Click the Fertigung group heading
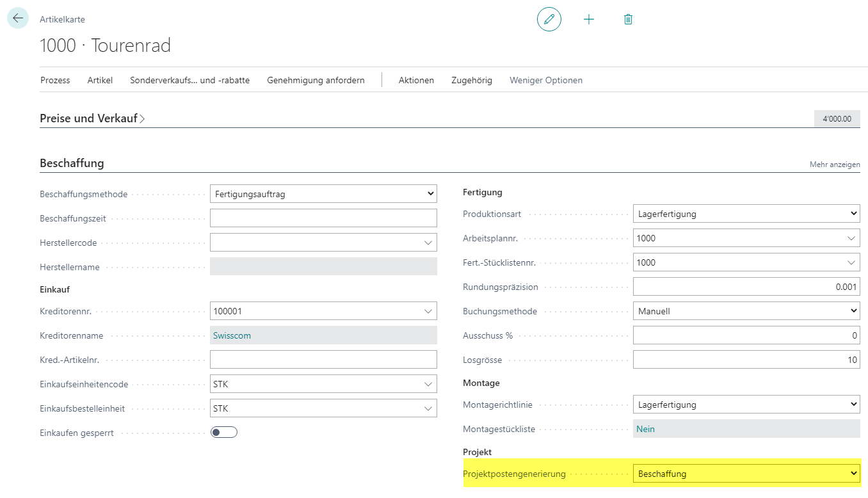 483,192
